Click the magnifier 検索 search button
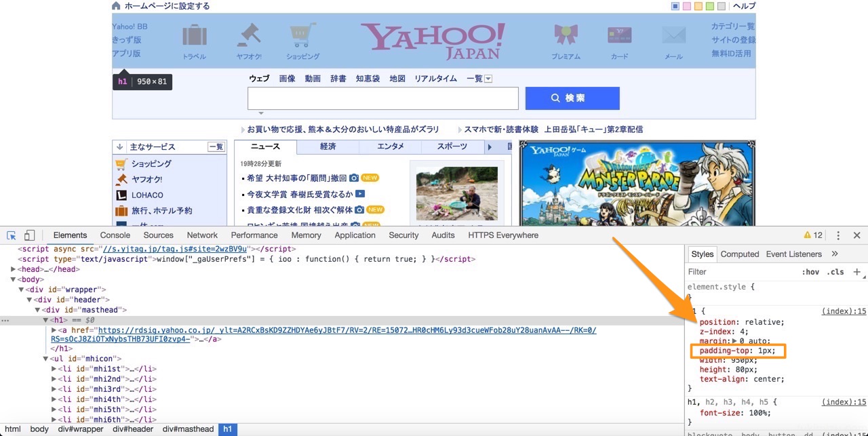This screenshot has width=868, height=436. [572, 98]
